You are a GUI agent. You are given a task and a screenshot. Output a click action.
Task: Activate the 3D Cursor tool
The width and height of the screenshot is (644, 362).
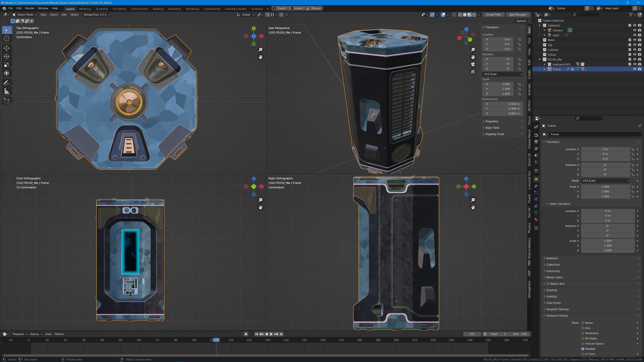click(x=7, y=39)
